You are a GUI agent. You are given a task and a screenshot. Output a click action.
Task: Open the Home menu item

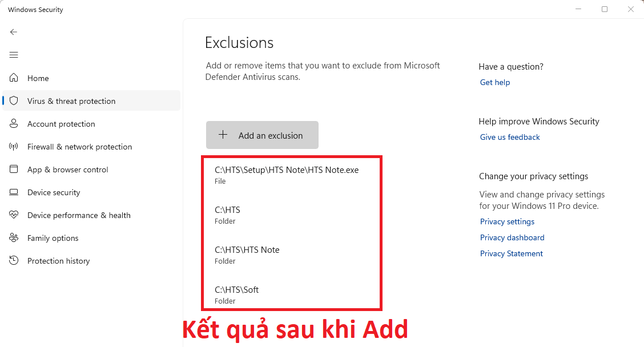(x=91, y=78)
